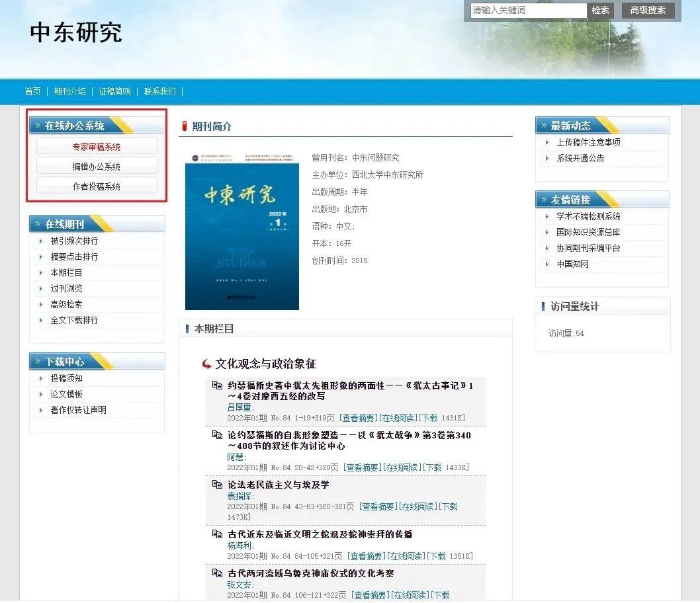Open 被引频次排行 in 在线期刊 list
The width and height of the screenshot is (700, 603).
pos(74,241)
